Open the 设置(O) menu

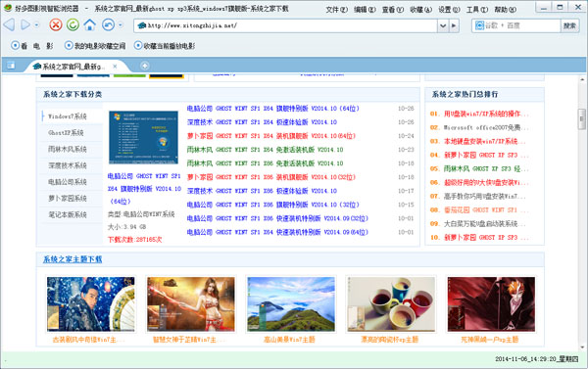[449, 10]
